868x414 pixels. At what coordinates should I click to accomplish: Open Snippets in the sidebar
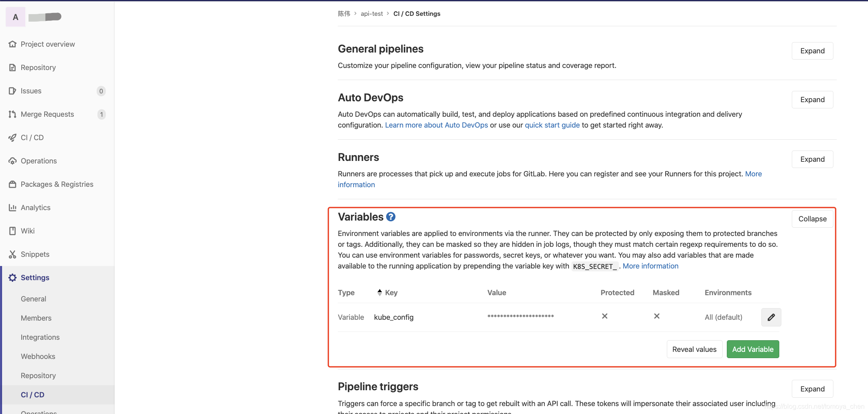(x=35, y=254)
